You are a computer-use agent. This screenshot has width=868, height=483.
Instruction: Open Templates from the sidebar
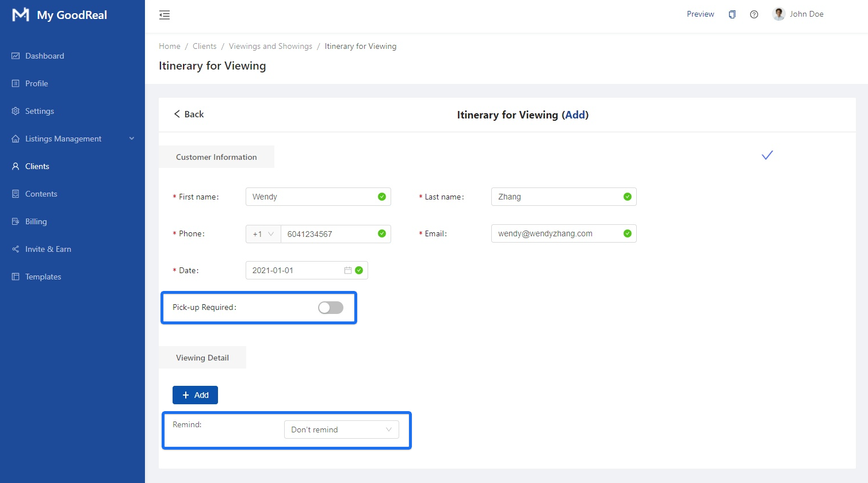tap(43, 277)
